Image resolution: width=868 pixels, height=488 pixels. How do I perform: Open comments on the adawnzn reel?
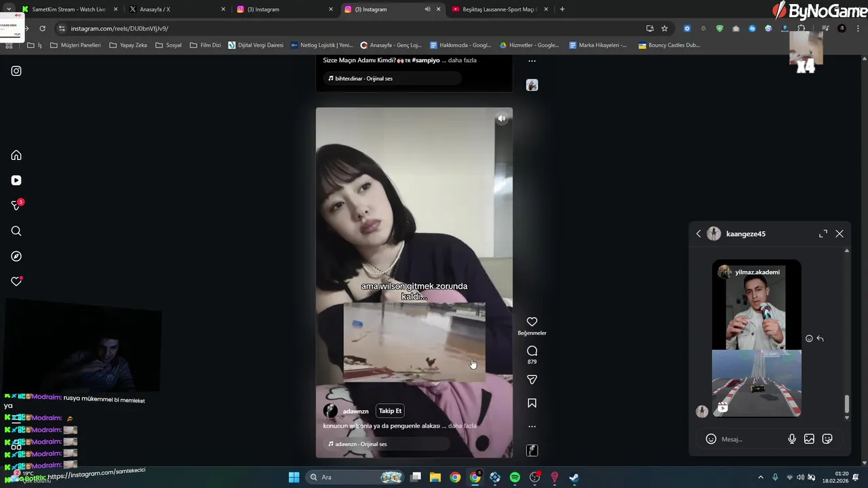coord(532,350)
